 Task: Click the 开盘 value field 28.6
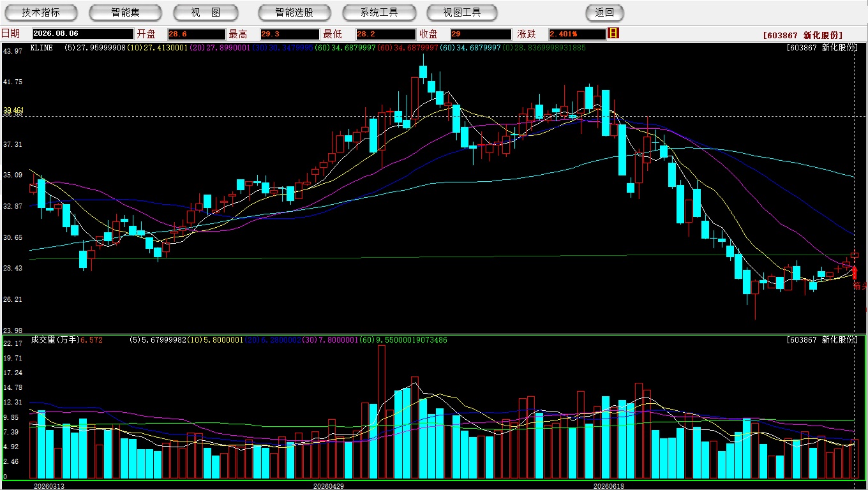coord(197,34)
